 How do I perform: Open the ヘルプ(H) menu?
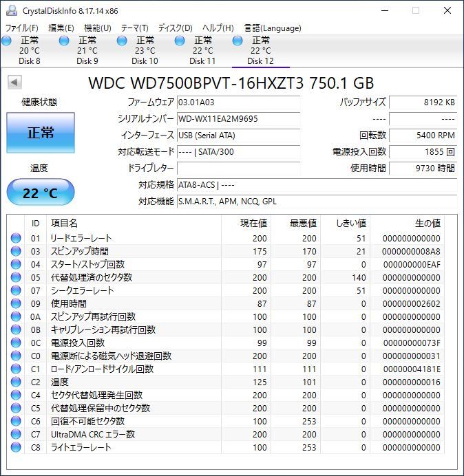point(218,28)
